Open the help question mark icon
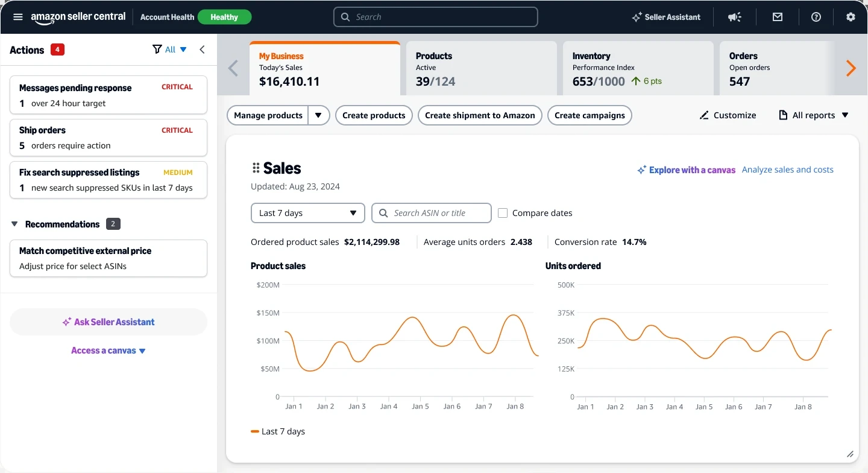Screen dimensions: 868x473 816,17
